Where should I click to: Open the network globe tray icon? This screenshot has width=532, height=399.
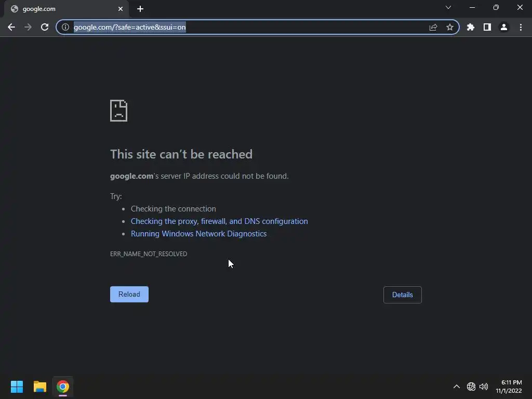tap(471, 387)
